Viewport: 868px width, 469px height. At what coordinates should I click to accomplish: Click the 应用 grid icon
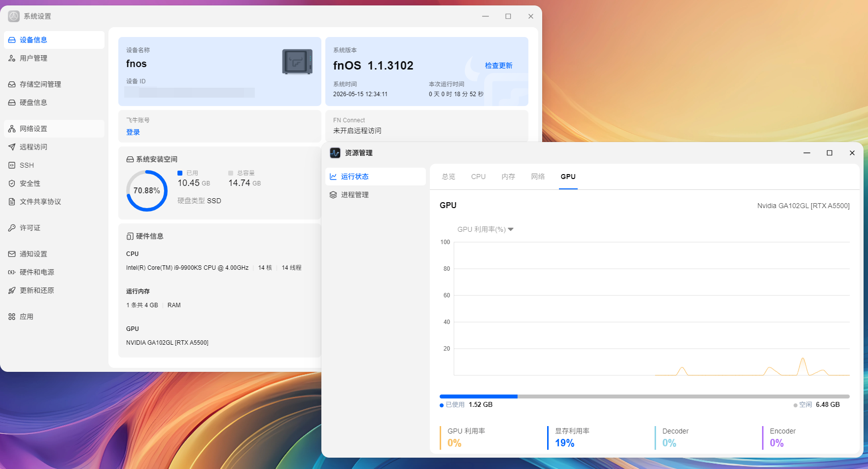(12, 317)
